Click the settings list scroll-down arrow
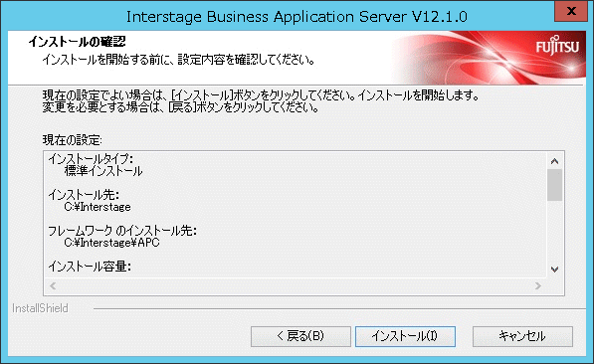Screen dimensions: 594x364 click(x=554, y=270)
